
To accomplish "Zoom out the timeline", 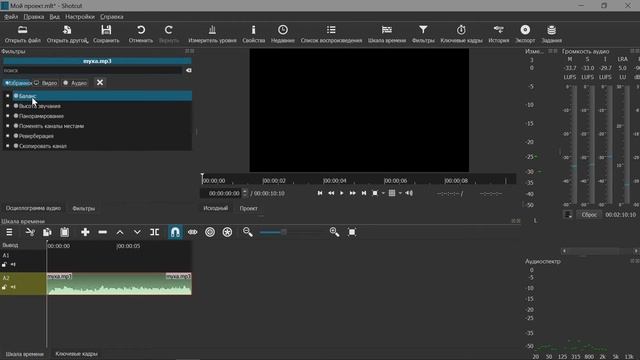I will 247,232.
